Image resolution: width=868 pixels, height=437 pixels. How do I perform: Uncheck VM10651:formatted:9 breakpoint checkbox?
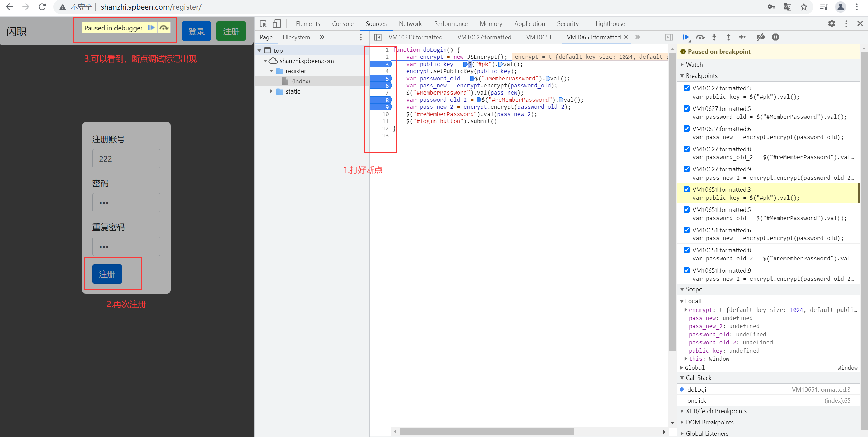coord(687,270)
